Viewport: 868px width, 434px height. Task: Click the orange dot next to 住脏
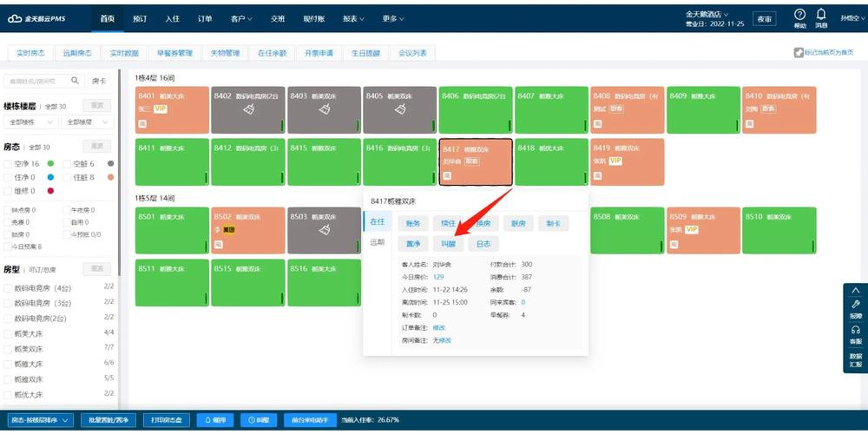[111, 178]
